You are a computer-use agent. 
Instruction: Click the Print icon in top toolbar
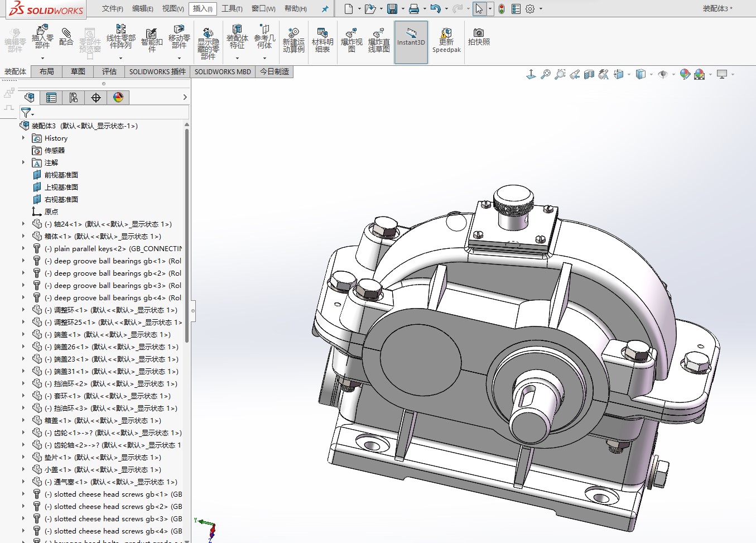tap(413, 9)
